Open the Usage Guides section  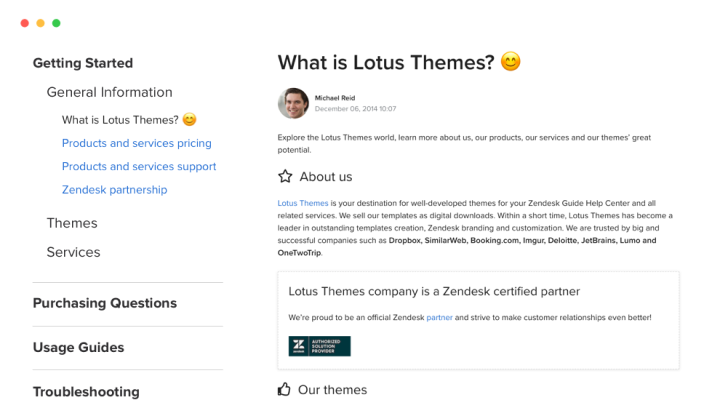(x=78, y=347)
